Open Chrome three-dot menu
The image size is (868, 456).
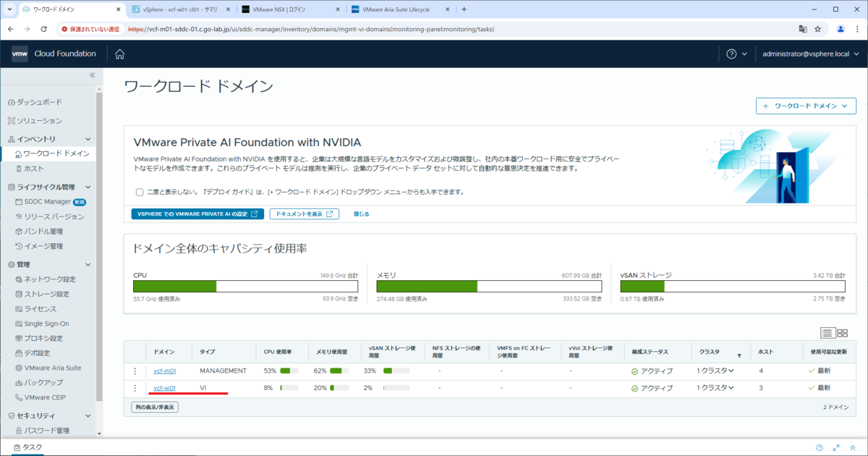(x=857, y=29)
